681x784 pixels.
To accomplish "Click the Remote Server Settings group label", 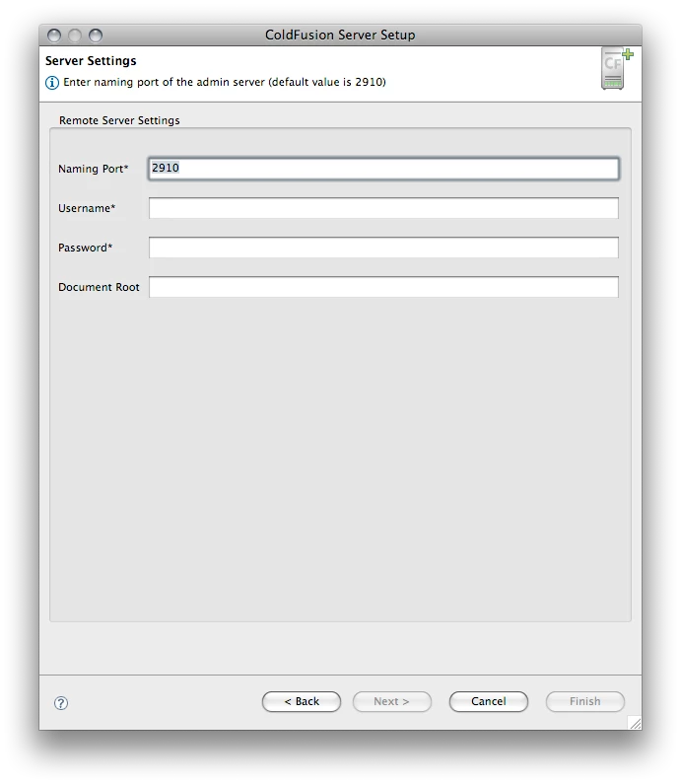I will 119,120.
